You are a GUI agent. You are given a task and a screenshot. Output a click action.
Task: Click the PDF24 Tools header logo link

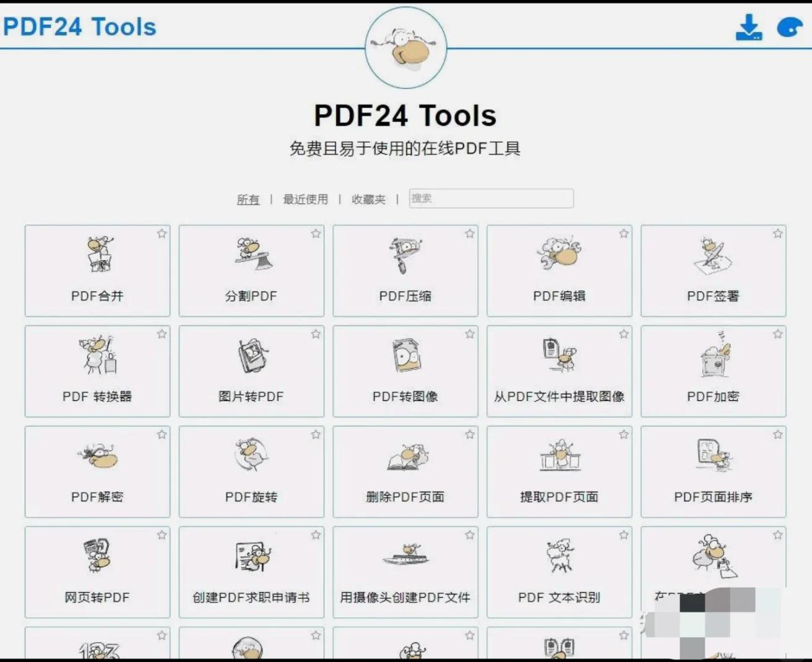point(80,27)
